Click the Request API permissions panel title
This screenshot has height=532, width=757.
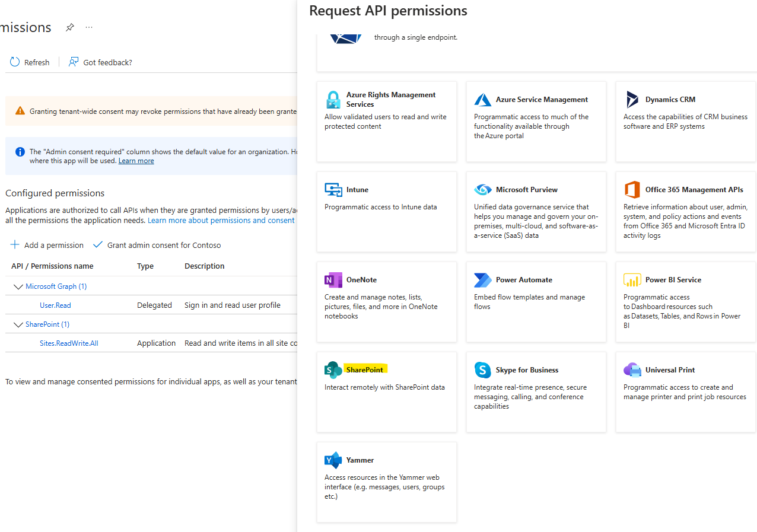(x=388, y=11)
